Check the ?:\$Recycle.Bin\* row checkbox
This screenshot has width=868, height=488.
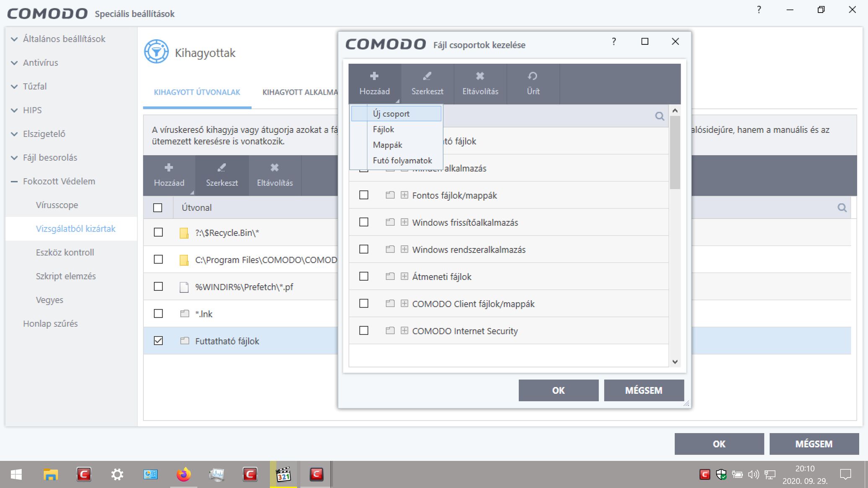pos(158,232)
